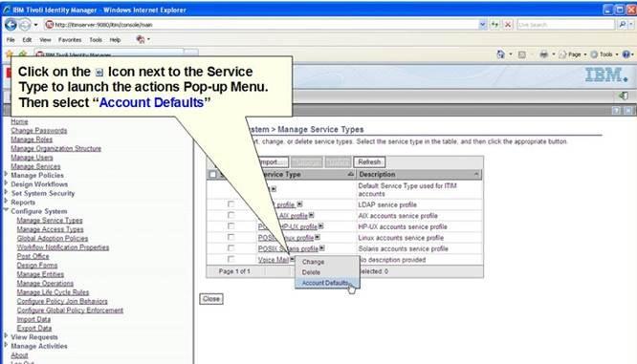Check the POSIX Solaris profile row checkbox

[x=231, y=248]
